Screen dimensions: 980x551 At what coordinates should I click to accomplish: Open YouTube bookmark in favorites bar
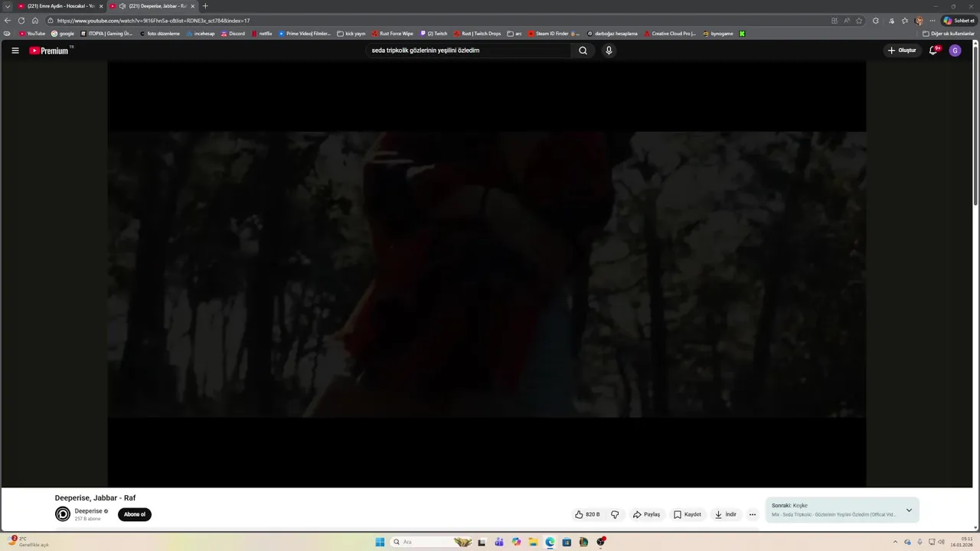(x=32, y=34)
